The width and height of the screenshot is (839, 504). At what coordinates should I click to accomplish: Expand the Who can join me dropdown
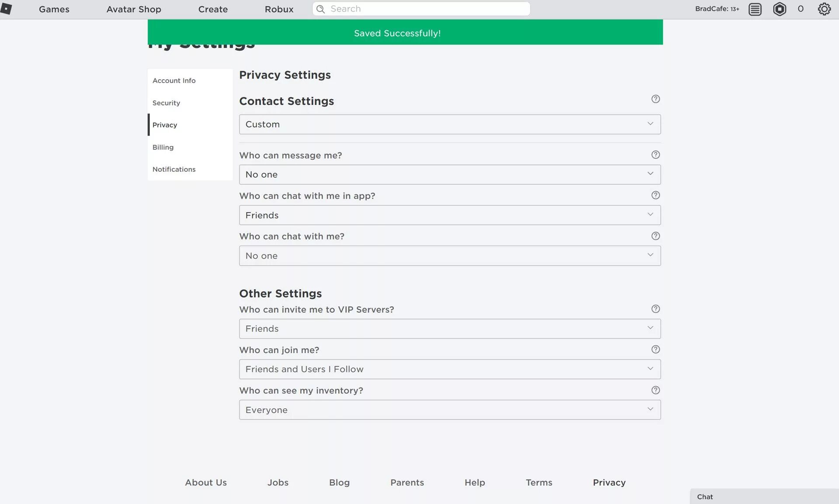450,369
